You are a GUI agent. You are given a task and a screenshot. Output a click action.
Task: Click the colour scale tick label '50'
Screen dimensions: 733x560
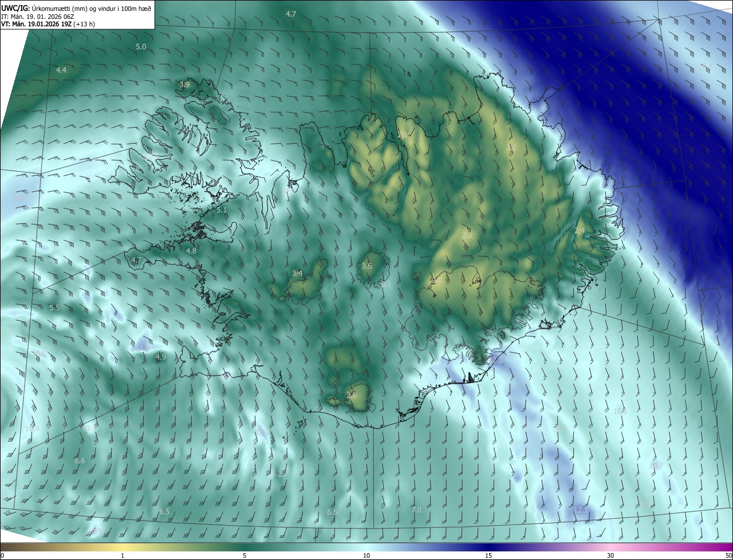pyautogui.click(x=728, y=555)
